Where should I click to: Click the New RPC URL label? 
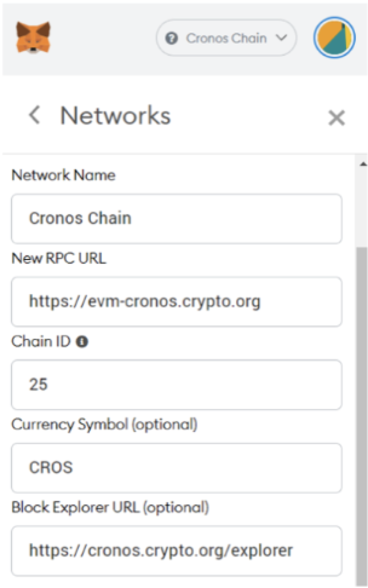[59, 258]
